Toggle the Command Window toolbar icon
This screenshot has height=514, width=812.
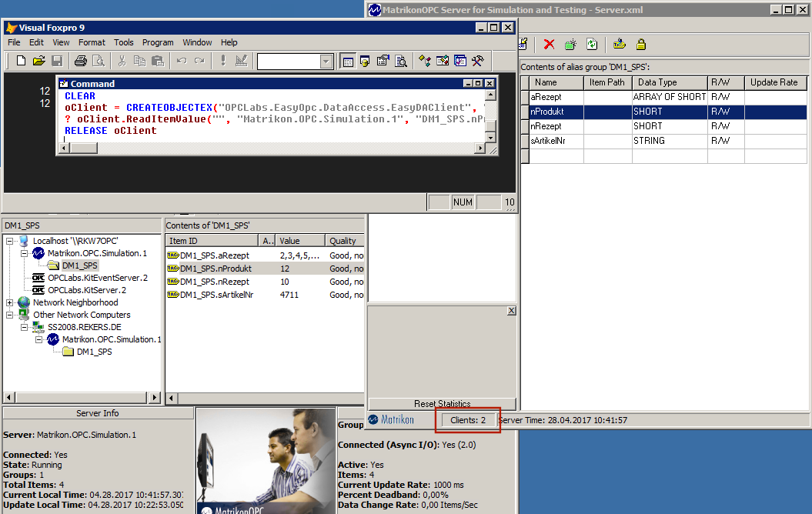[348, 62]
